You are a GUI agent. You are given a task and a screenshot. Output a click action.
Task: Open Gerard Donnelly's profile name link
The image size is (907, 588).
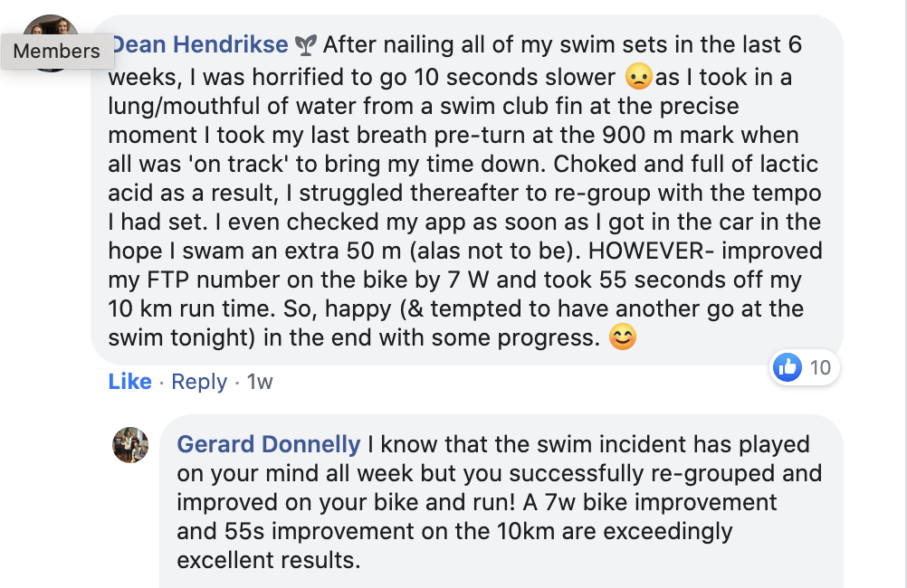tap(269, 445)
